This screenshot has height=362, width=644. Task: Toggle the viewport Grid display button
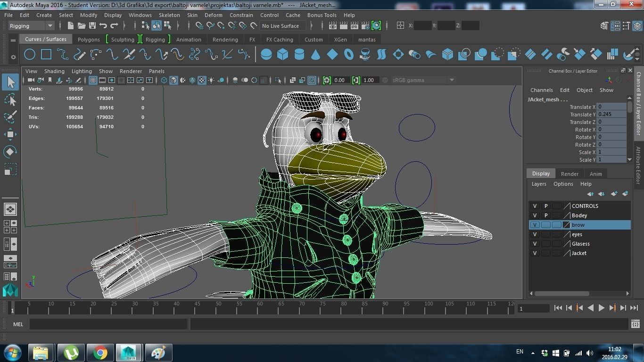[x=93, y=80]
